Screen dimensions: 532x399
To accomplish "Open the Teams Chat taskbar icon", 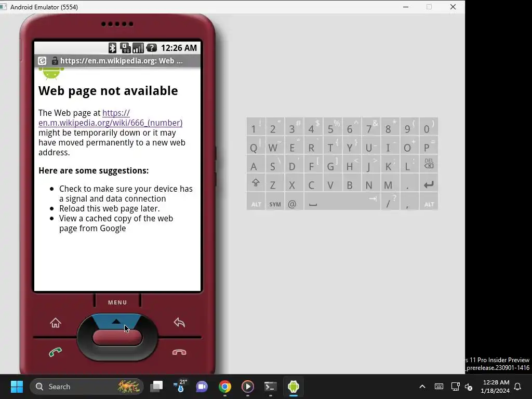I will tap(202, 387).
